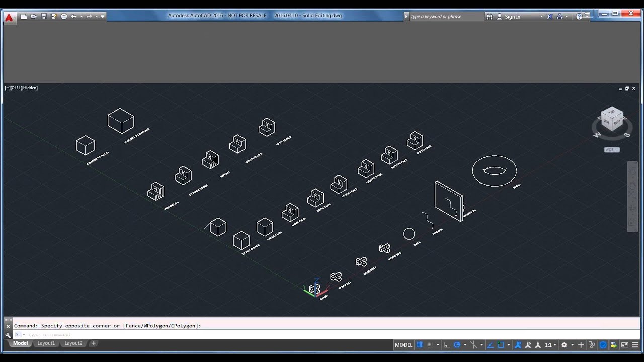Create a new drawing from Quick Access
The height and width of the screenshot is (362, 644).
click(x=24, y=16)
